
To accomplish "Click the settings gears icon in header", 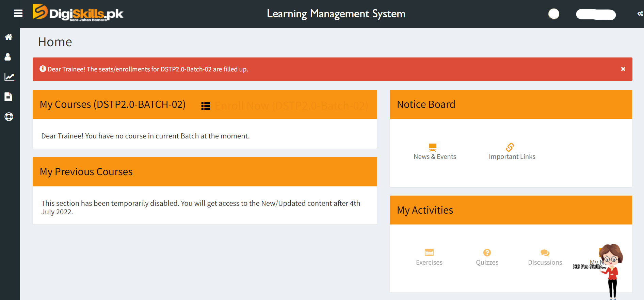I will [640, 14].
